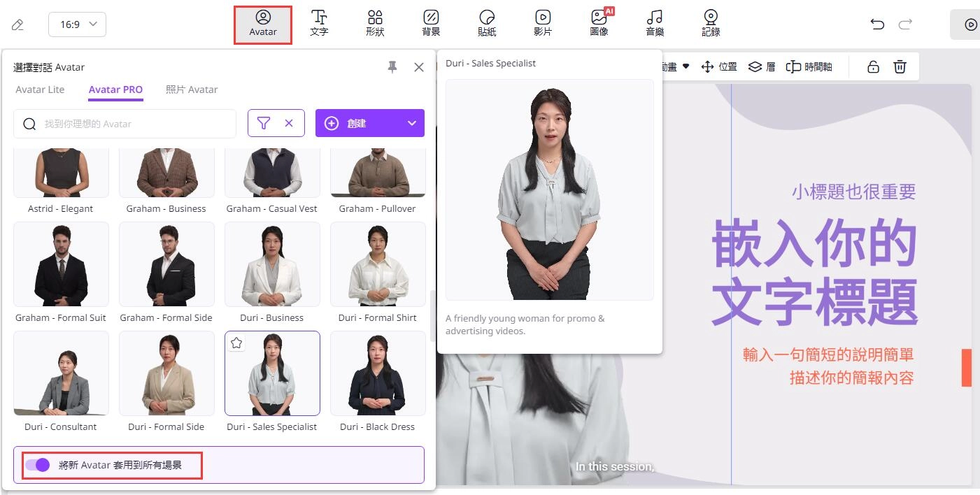This screenshot has width=980, height=495.
Task: Click the 位置 position tool
Action: [719, 67]
